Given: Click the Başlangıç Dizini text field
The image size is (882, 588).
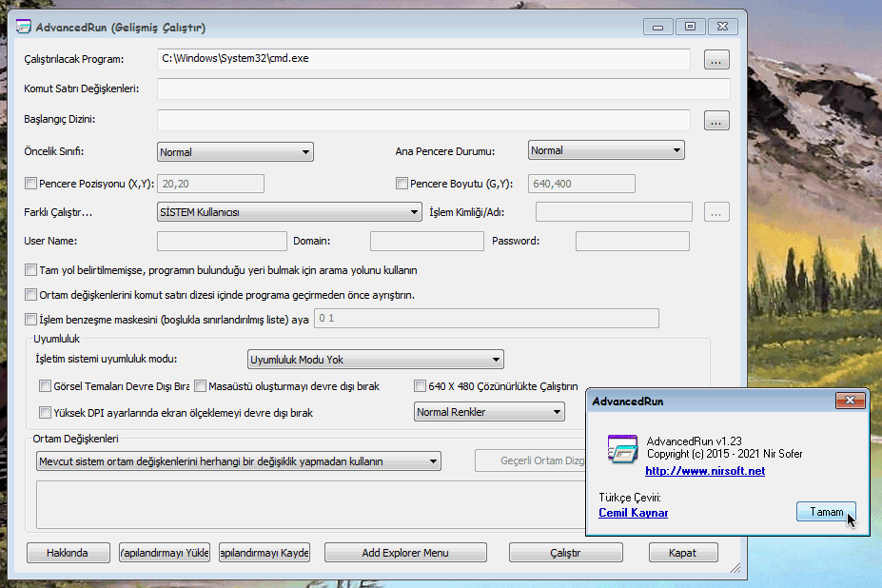Looking at the screenshot, I should coord(423,120).
